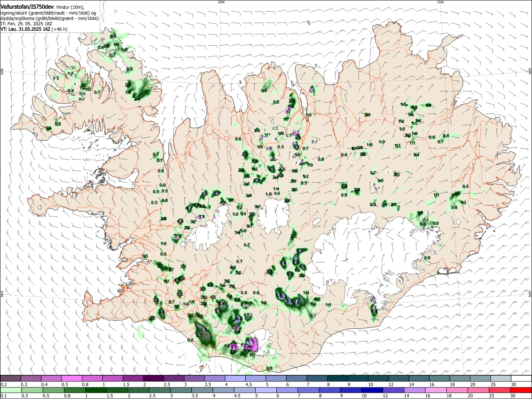
Task: Click the "20W" longitude label
Action: point(221,2)
